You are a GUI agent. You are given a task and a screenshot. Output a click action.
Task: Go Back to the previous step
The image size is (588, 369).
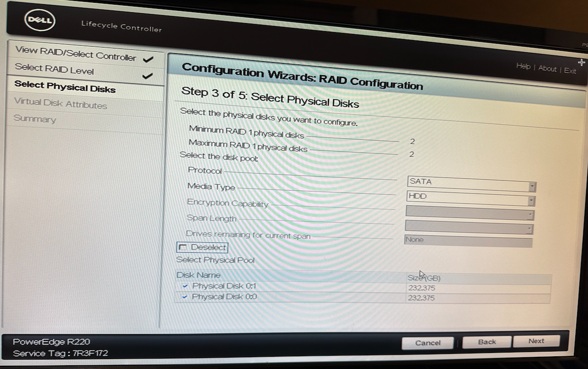(487, 342)
